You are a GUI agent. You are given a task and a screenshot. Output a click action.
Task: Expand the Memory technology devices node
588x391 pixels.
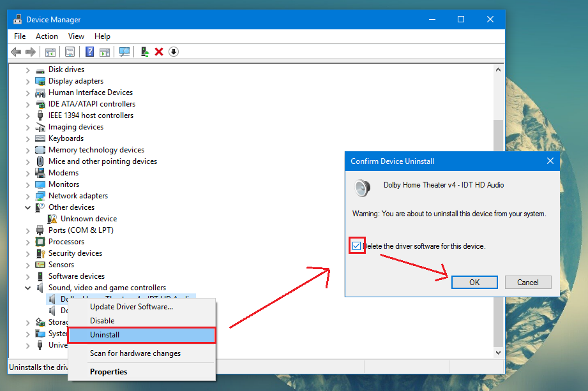pos(27,151)
